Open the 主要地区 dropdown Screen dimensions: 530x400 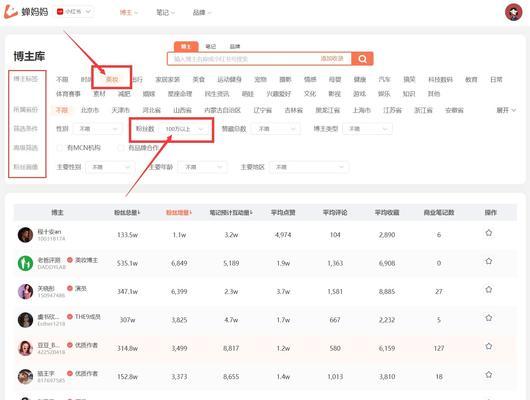point(309,167)
